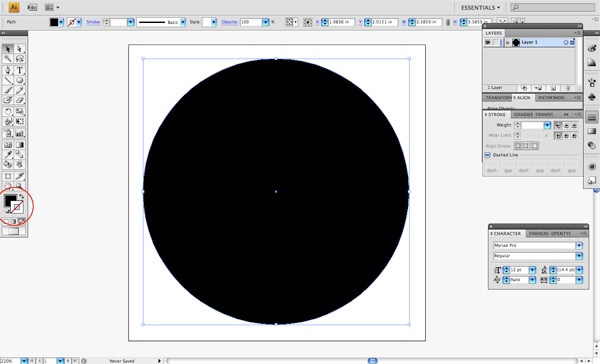The width and height of the screenshot is (600, 364).
Task: Open the Color panel from dock
Action: click(592, 48)
